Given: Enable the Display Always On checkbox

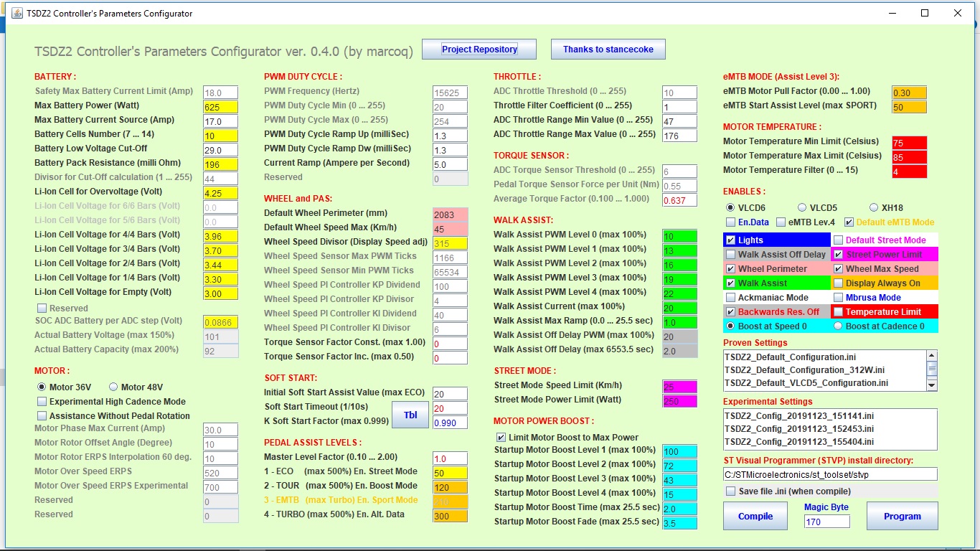Looking at the screenshot, I should coord(838,283).
